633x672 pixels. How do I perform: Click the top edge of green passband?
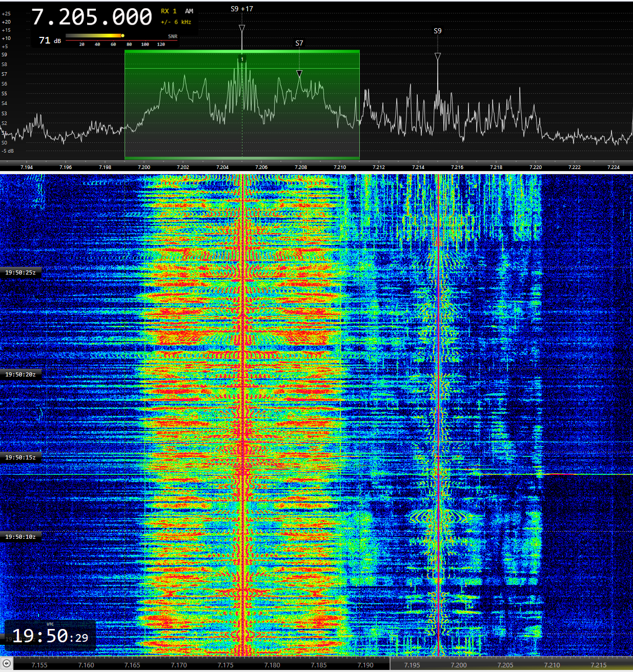coord(242,51)
